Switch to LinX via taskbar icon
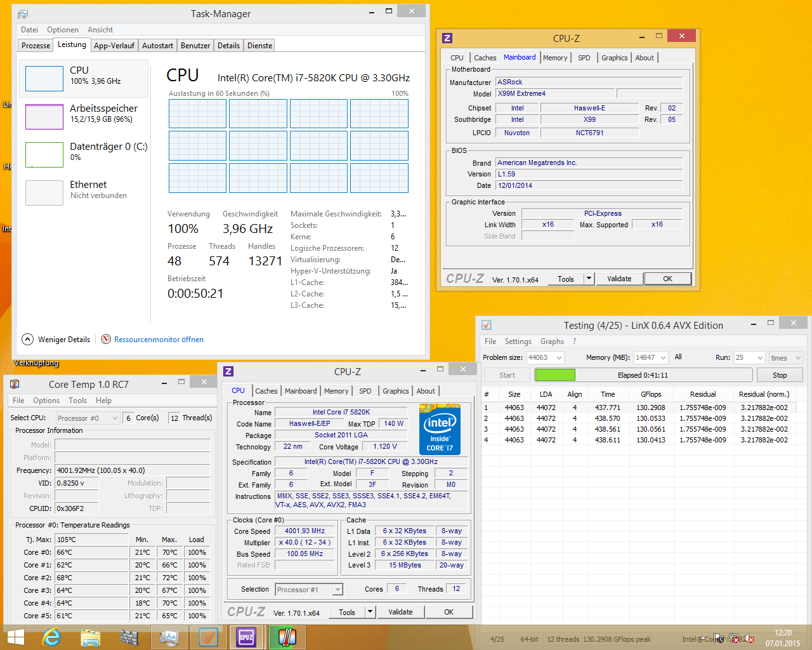 click(208, 637)
